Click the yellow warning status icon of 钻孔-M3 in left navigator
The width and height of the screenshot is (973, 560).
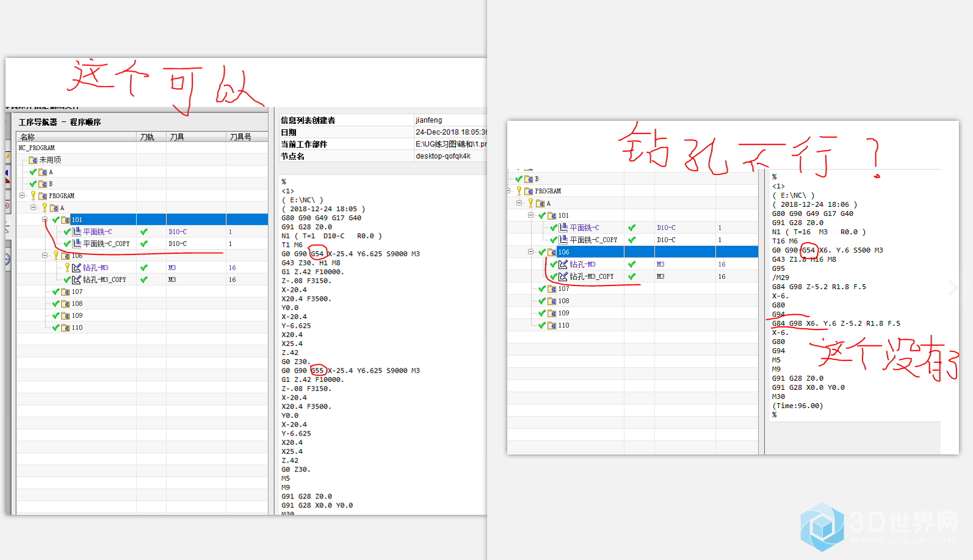pos(67,267)
